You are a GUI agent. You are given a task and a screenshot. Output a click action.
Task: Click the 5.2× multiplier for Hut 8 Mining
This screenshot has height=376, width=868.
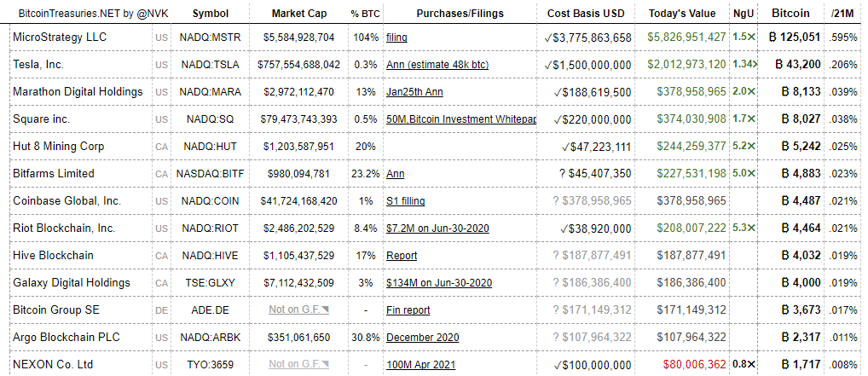744,147
